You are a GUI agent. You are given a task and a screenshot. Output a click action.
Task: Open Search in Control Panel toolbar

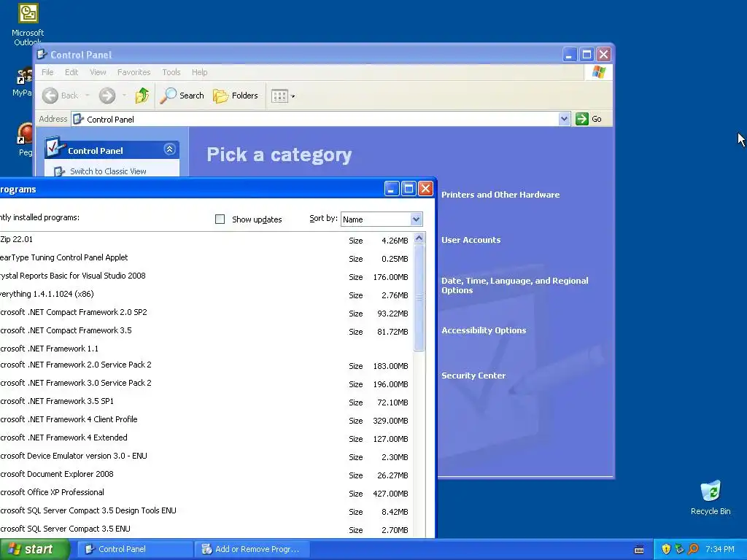[182, 96]
